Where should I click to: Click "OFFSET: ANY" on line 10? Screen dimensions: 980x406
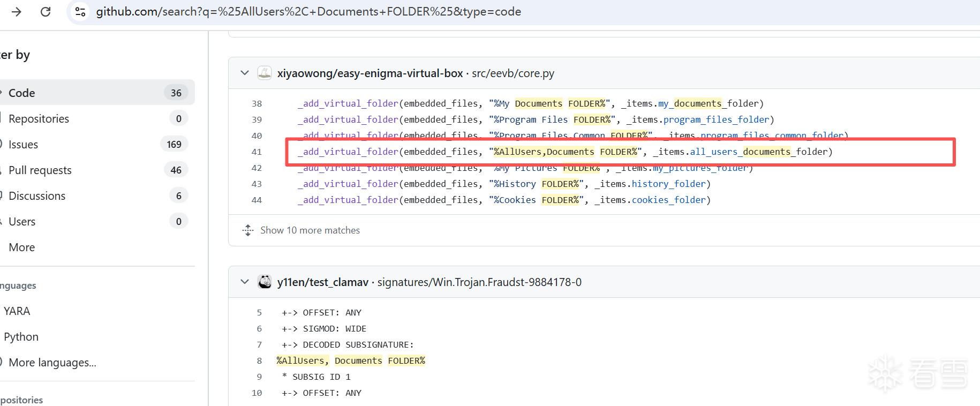332,393
